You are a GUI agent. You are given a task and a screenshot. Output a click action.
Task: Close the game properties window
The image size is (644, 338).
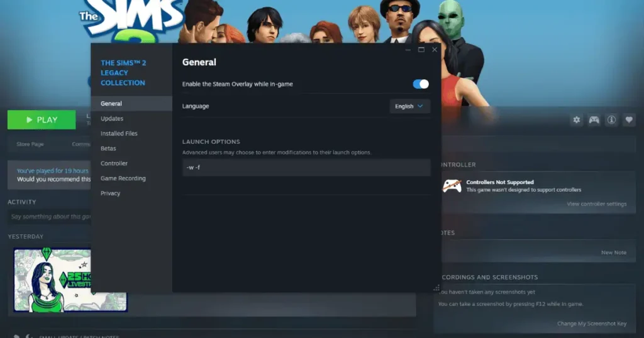tap(435, 50)
